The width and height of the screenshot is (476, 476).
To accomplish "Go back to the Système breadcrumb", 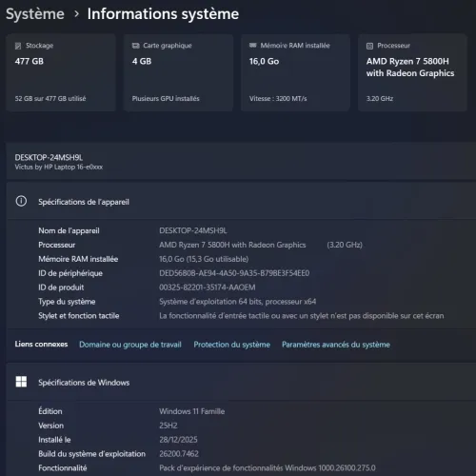I will click(35, 14).
